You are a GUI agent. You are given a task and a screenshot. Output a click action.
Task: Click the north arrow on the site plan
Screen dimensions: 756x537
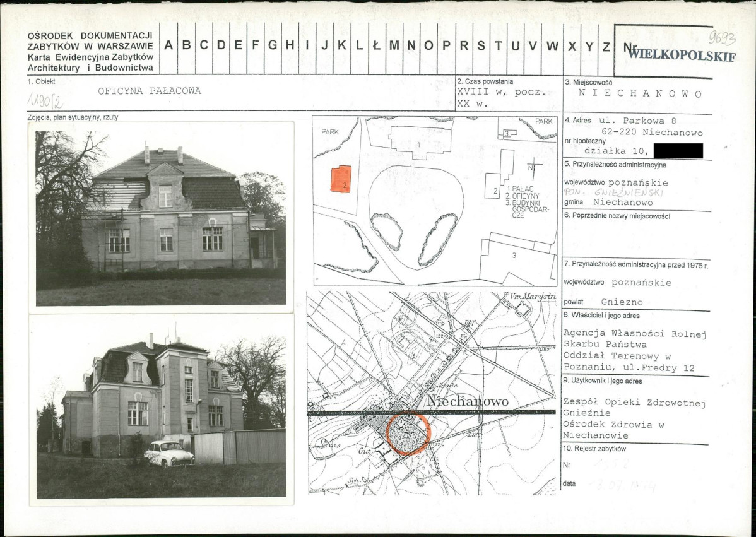[x=534, y=167]
